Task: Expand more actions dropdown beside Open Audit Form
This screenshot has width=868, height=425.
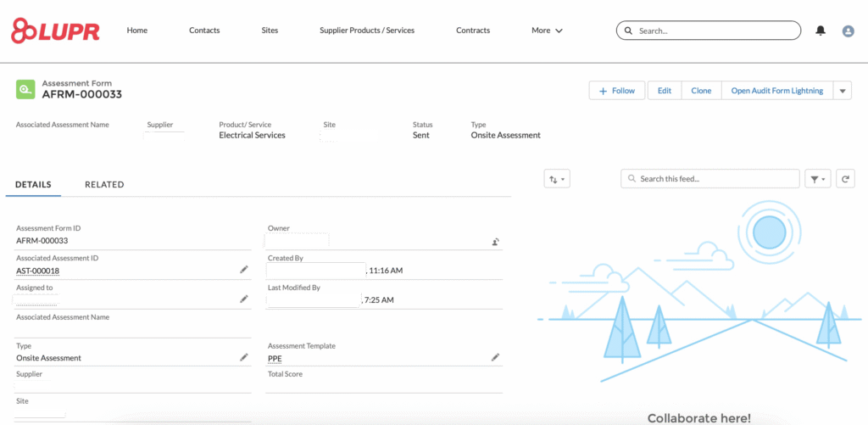Action: click(842, 91)
